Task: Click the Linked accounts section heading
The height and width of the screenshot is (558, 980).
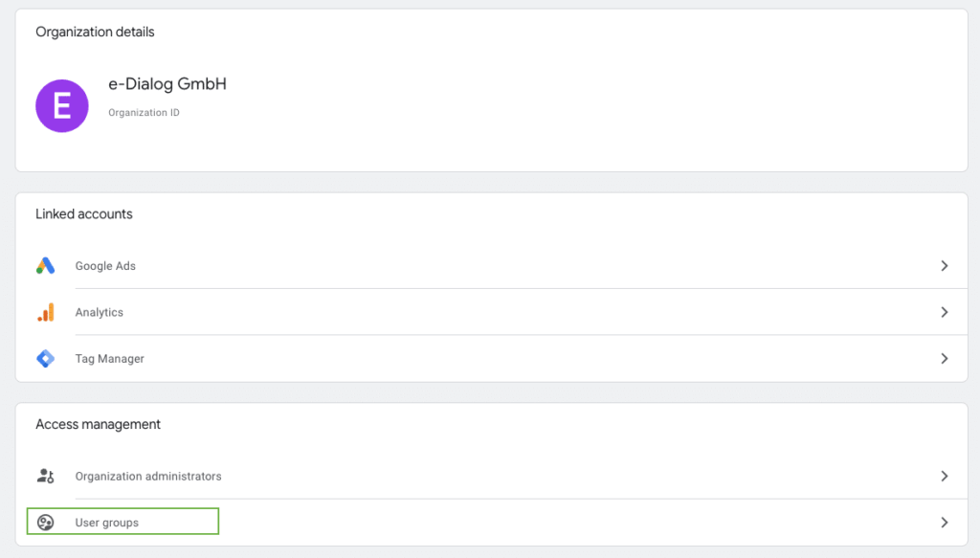Action: coord(84,214)
